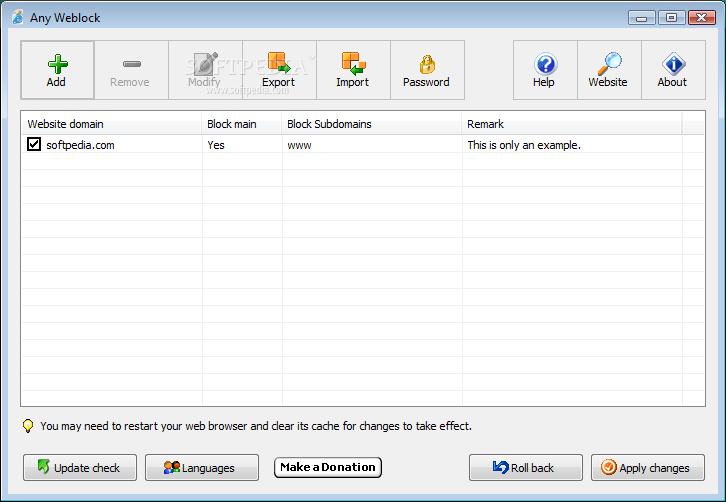Image resolution: width=726 pixels, height=502 pixels.
Task: Click the Any Weblock title bar icon
Action: (18, 17)
